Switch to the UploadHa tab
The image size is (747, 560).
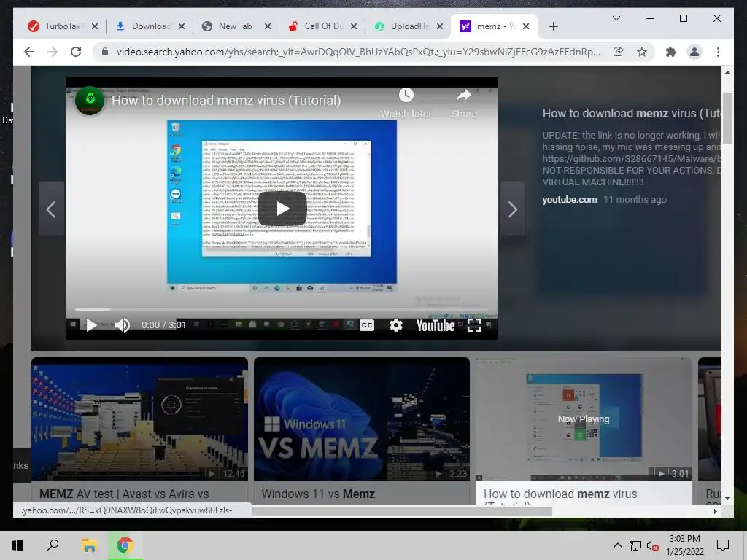[x=409, y=26]
